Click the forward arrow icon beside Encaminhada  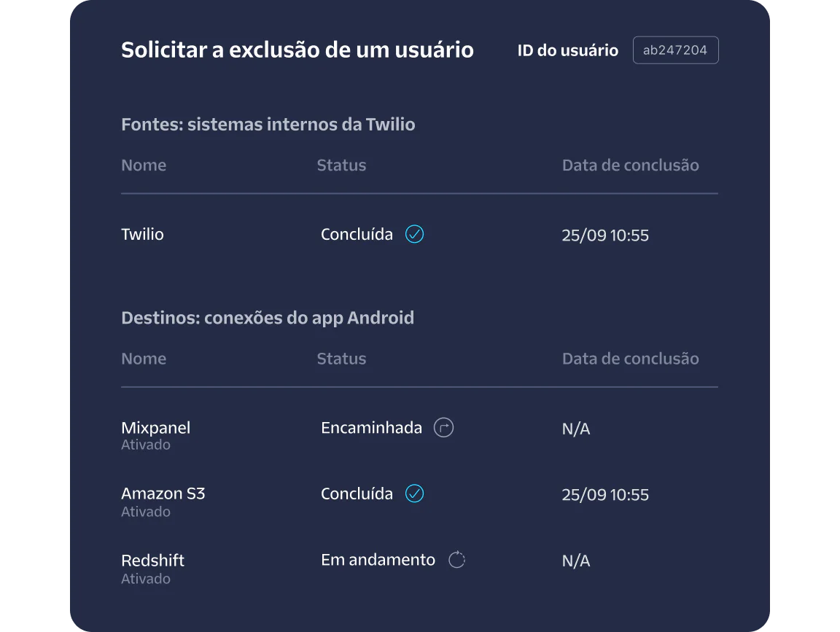point(445,428)
